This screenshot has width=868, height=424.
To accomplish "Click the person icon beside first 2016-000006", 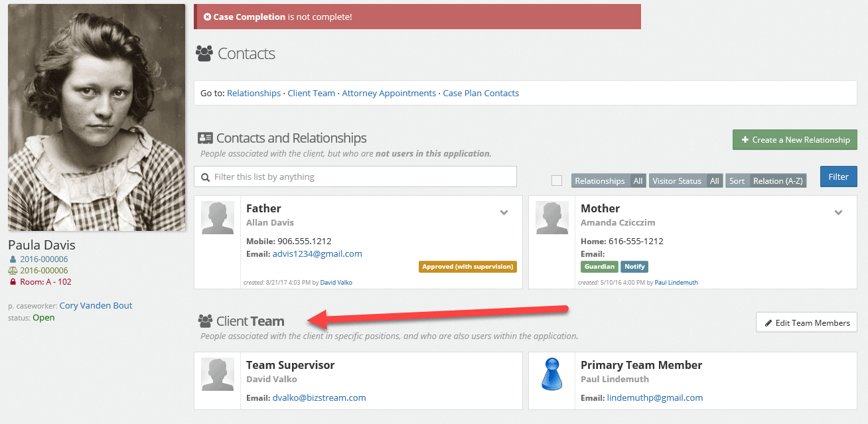I will (x=13, y=259).
